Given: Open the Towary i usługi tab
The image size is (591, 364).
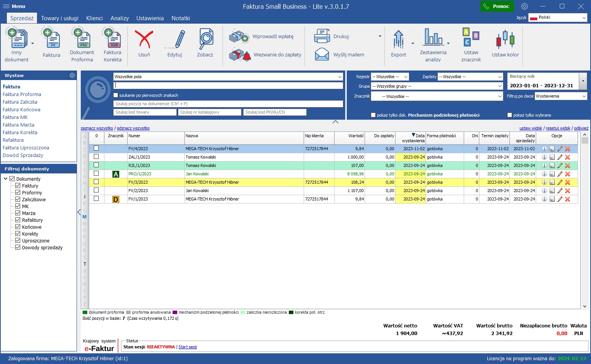Looking at the screenshot, I should pos(60,18).
